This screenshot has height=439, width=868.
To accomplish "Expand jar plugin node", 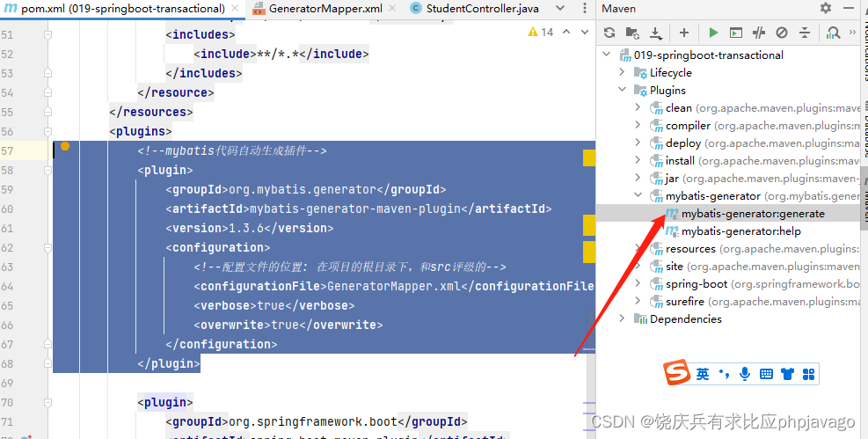I will 638,179.
